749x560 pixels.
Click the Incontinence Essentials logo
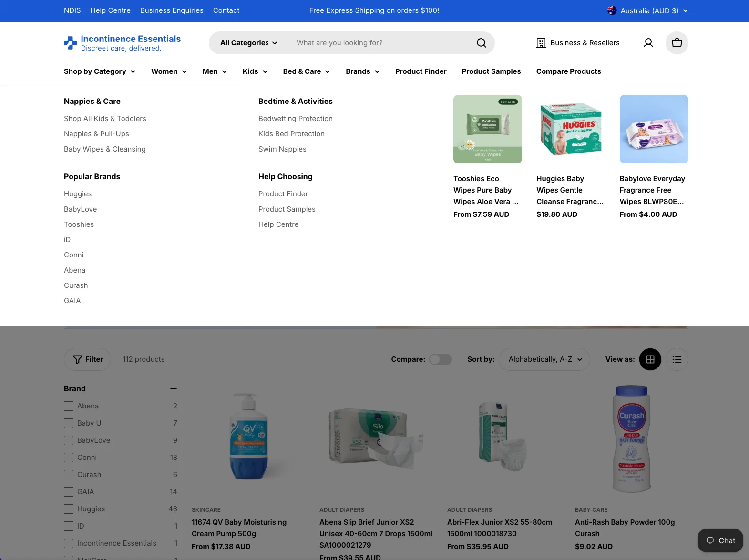click(123, 43)
